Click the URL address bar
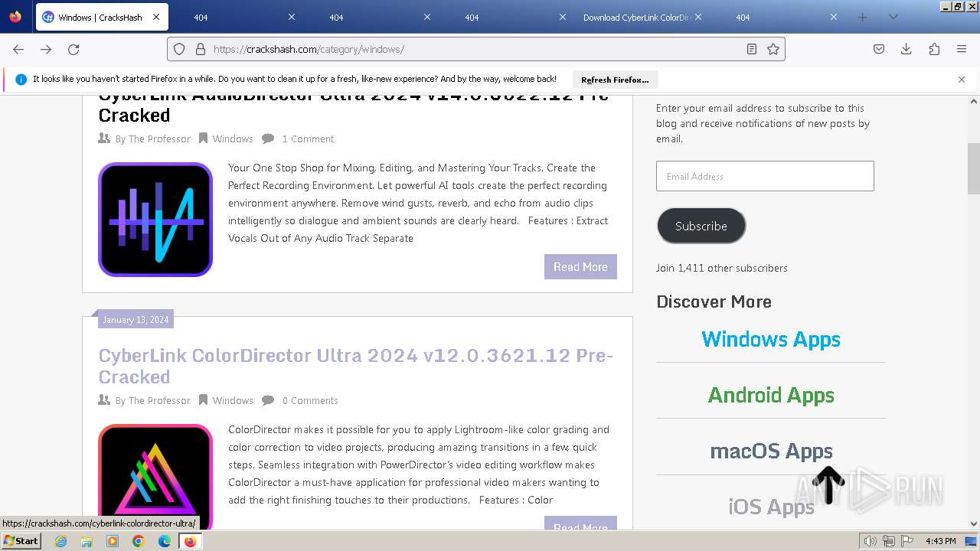The height and width of the screenshot is (551, 980). (475, 49)
